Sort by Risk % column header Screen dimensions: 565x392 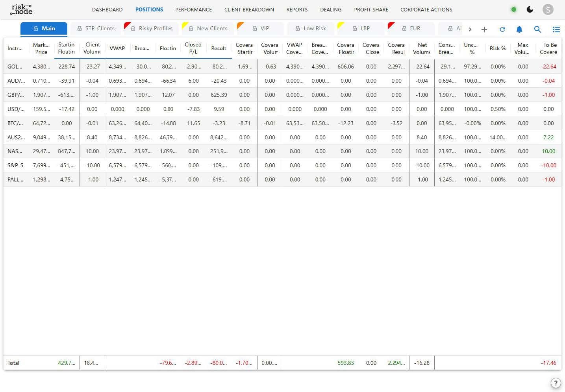[x=498, y=48]
